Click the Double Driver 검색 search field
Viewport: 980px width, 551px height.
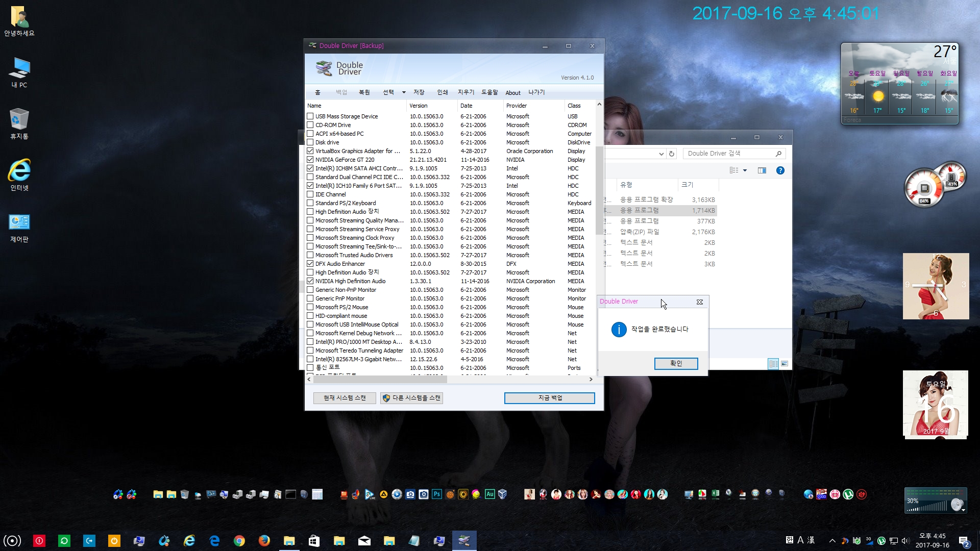pos(734,154)
